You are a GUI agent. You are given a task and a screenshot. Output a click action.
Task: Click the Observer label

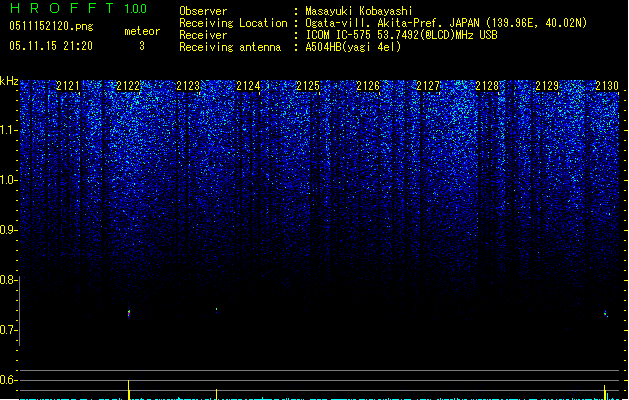(x=203, y=11)
